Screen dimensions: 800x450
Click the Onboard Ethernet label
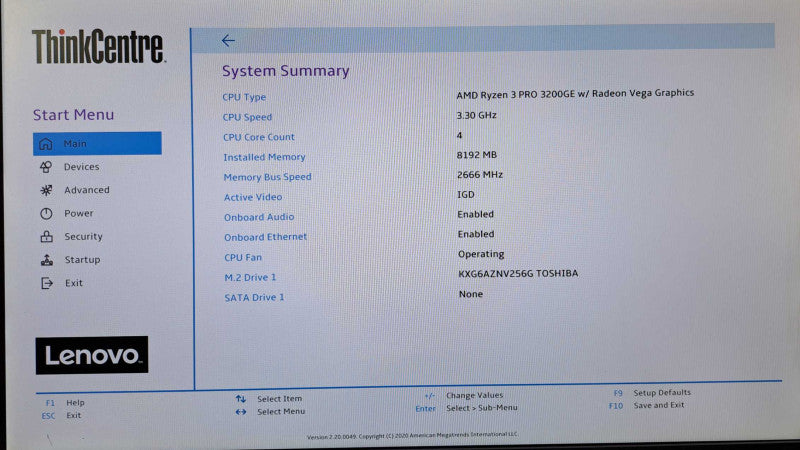[x=265, y=237]
